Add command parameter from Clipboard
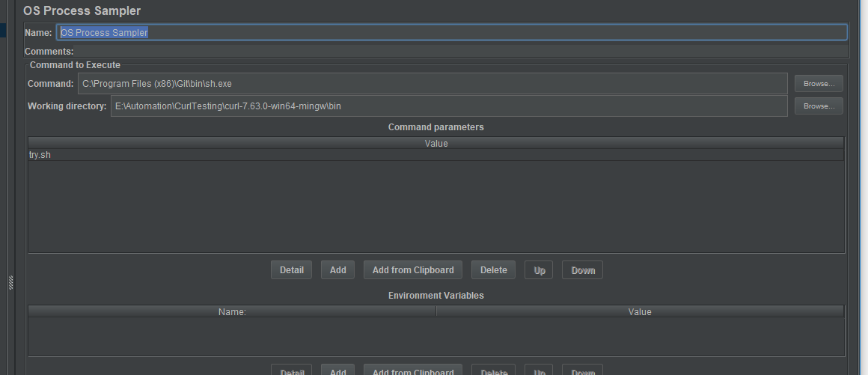 [x=413, y=270]
